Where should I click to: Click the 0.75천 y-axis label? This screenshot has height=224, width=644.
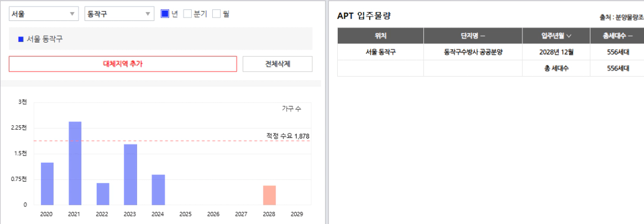tap(19, 179)
